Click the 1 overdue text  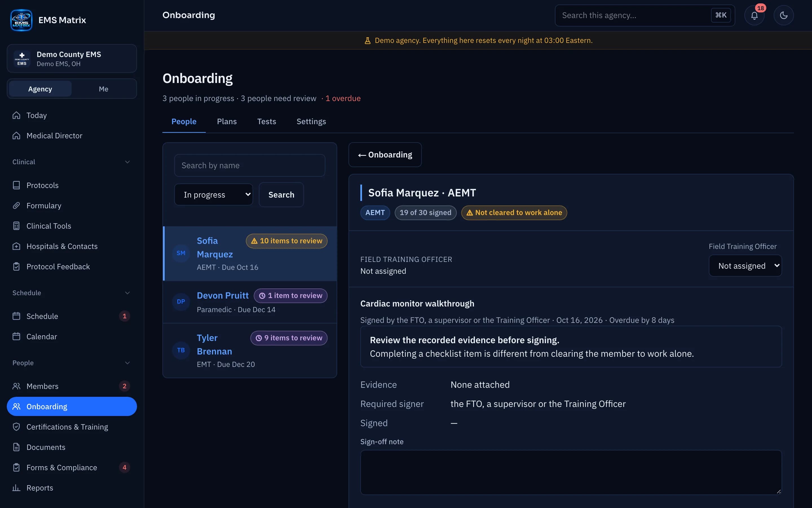pyautogui.click(x=343, y=98)
